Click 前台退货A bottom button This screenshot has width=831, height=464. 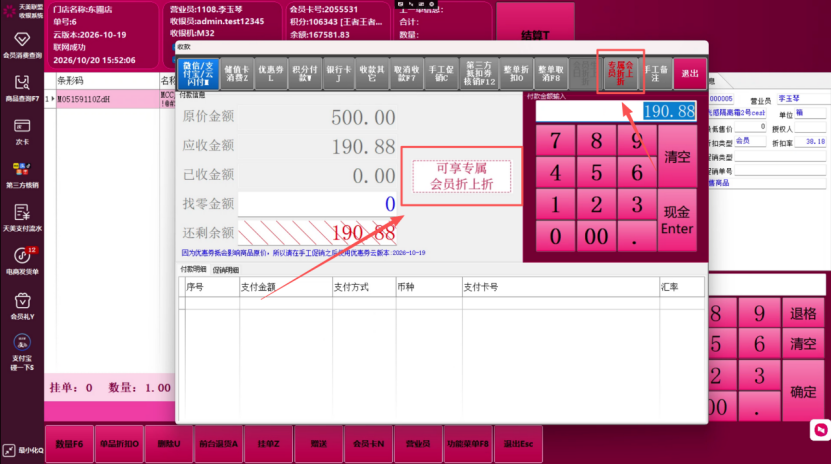click(219, 444)
